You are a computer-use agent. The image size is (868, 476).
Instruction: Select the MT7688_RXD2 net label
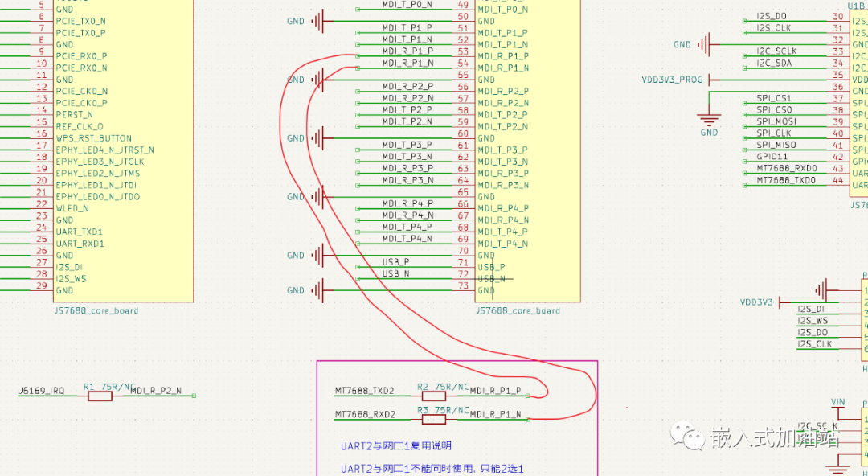(365, 414)
